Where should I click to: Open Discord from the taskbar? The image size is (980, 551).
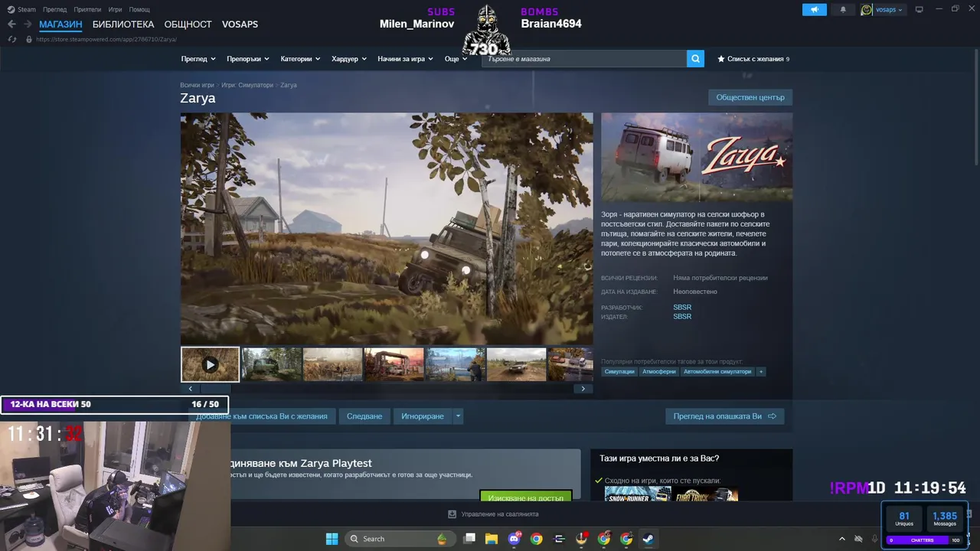tap(514, 539)
